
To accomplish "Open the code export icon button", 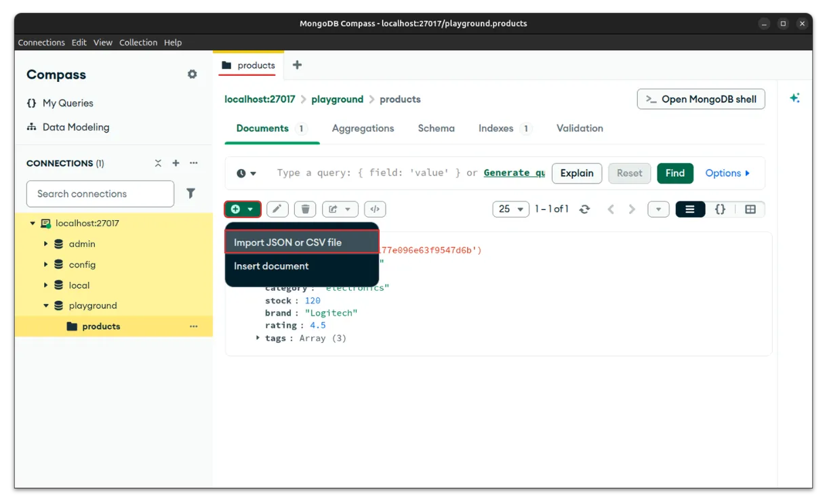I will click(x=375, y=209).
